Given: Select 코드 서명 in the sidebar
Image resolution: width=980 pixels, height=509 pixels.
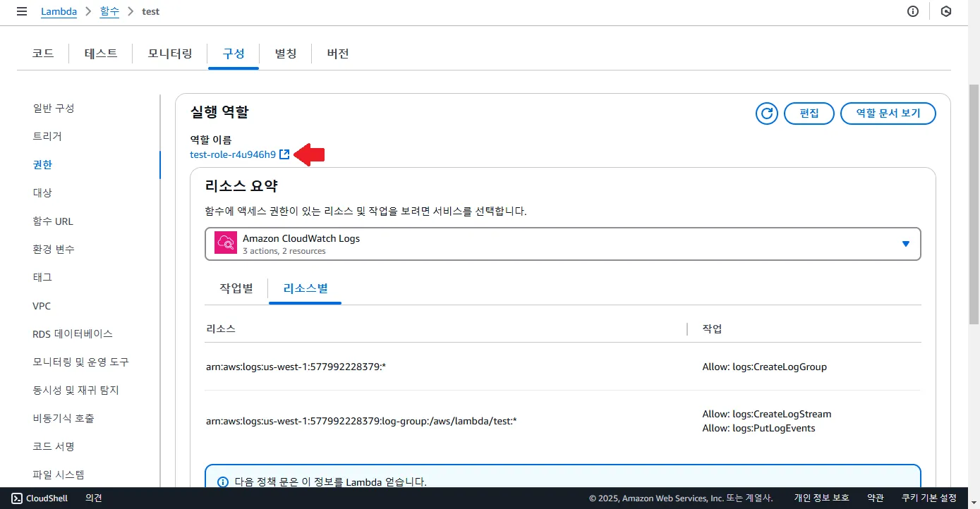Looking at the screenshot, I should click(54, 447).
